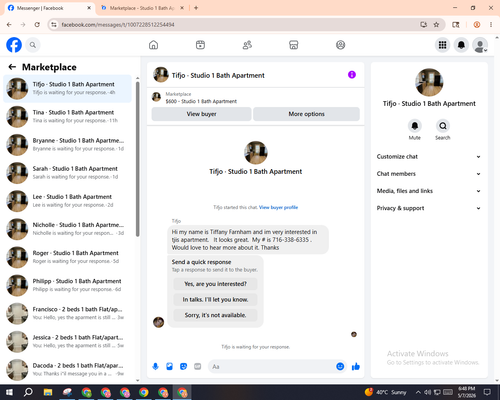Go to the Home feed icon
The height and width of the screenshot is (400, 500).
point(153,45)
